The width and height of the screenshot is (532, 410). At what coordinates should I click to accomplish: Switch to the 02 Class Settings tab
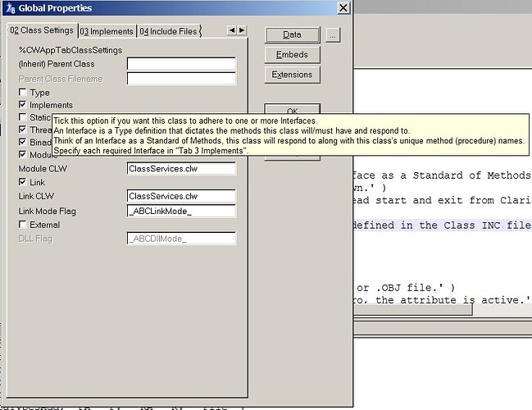[41, 31]
